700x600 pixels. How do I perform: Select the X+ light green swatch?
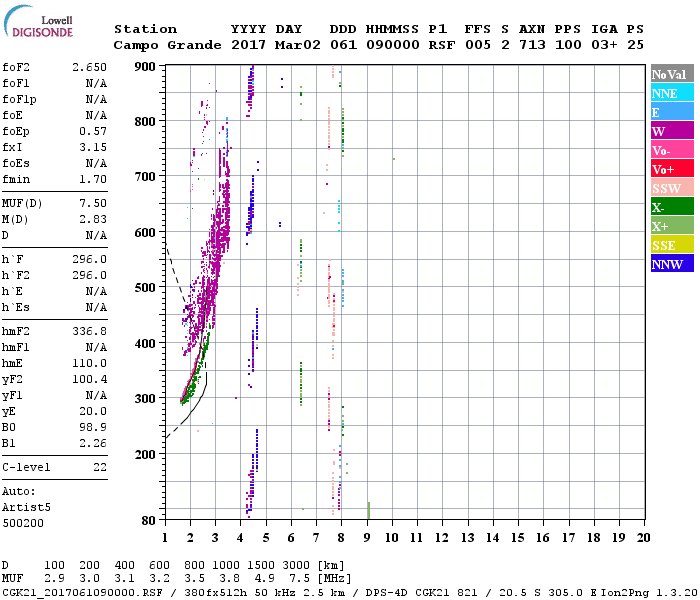(x=672, y=226)
